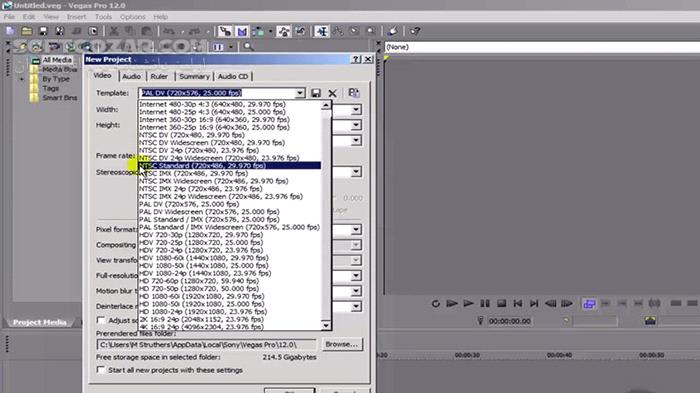The width and height of the screenshot is (700, 393).
Task: Click the Project Properties toolbar icon
Action: coord(93,31)
